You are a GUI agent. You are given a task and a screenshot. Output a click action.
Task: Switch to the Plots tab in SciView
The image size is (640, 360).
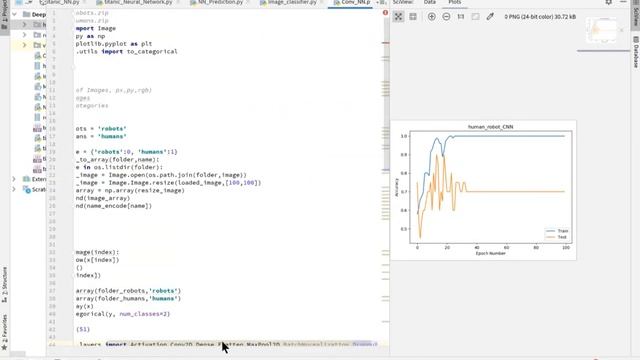pos(455,2)
